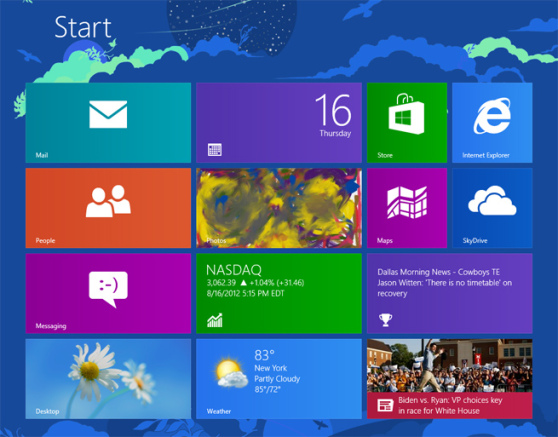Click the News newspaper icon
The width and height of the screenshot is (558, 437).
pyautogui.click(x=385, y=405)
